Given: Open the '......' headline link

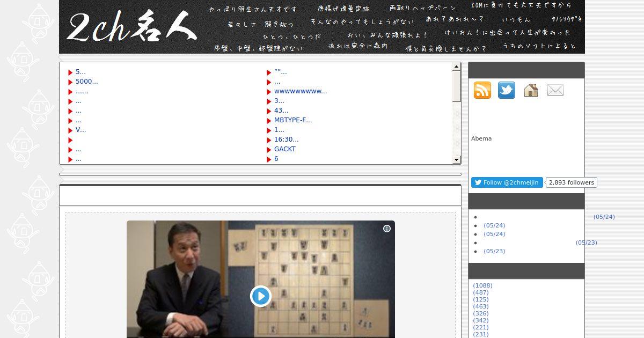Looking at the screenshot, I should [82, 91].
